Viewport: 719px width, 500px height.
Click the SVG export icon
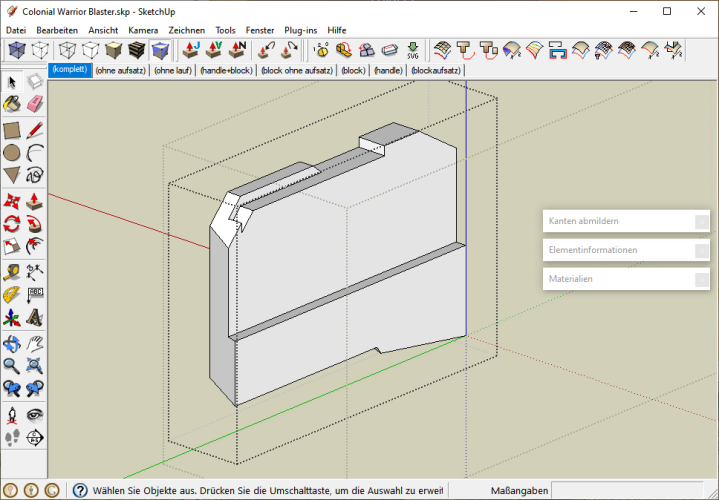[x=412, y=50]
